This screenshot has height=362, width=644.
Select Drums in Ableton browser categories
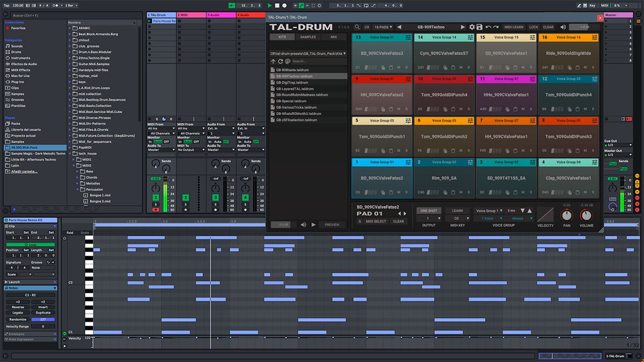[17, 52]
